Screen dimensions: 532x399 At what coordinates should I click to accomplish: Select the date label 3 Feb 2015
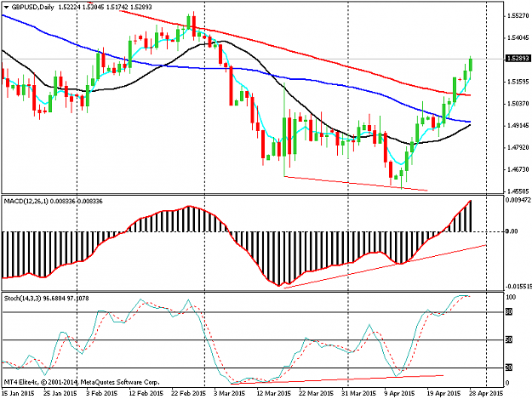[x=101, y=394]
